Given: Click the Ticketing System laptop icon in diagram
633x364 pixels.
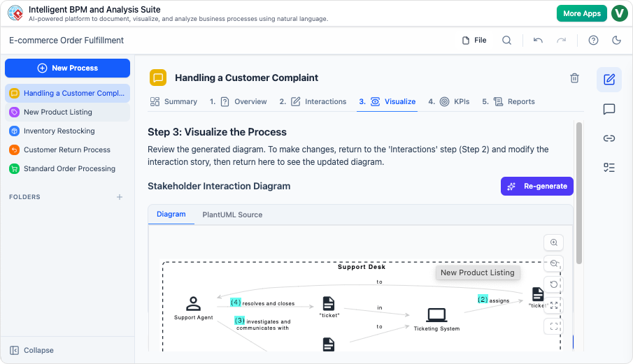Looking at the screenshot, I should [436, 315].
